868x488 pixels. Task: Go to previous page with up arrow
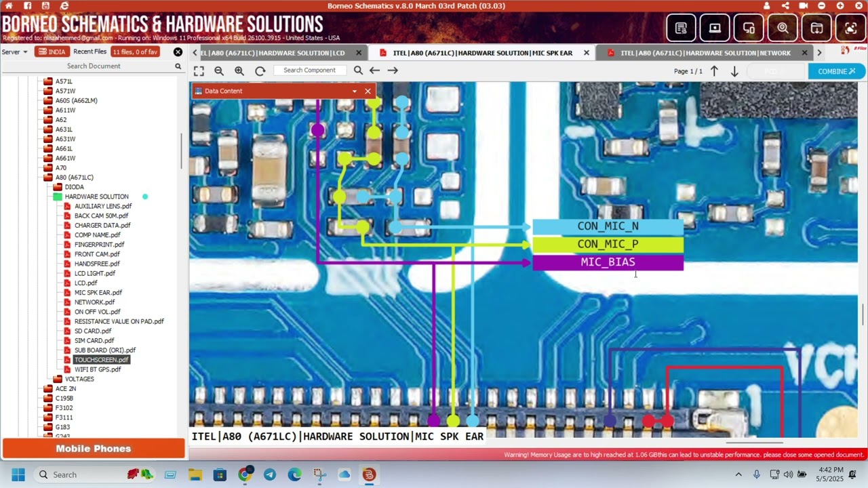coord(714,71)
